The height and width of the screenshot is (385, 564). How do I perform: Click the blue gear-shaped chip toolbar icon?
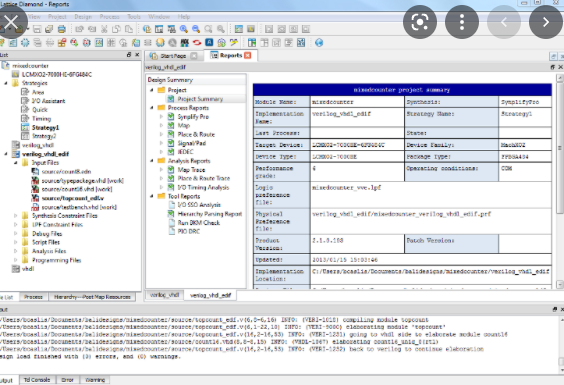25,43
